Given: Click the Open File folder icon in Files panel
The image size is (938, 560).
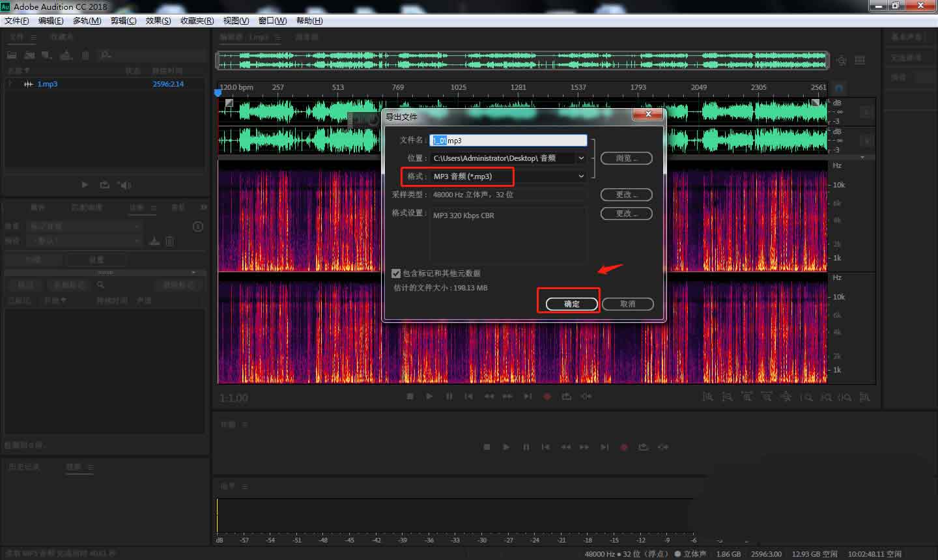Looking at the screenshot, I should click(x=12, y=55).
